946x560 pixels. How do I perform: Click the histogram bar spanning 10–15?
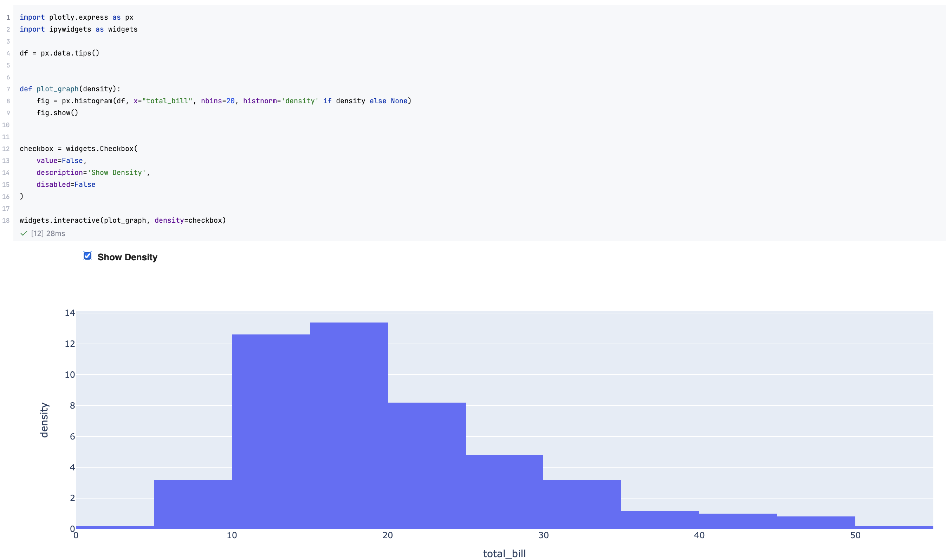(x=271, y=432)
